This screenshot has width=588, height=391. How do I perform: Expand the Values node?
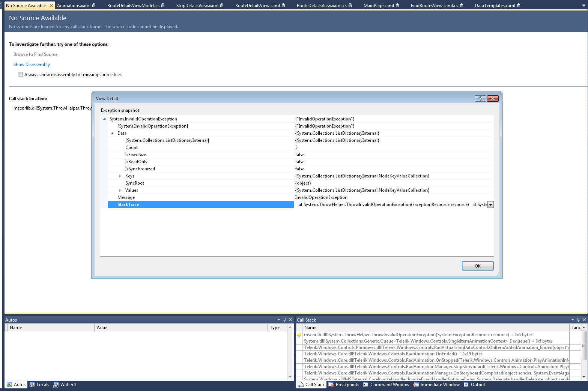[120, 190]
